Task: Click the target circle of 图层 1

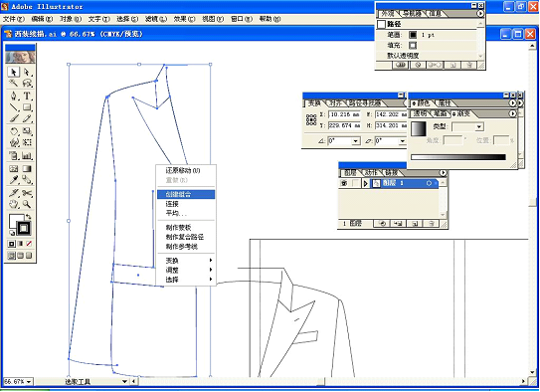Action: tap(429, 183)
